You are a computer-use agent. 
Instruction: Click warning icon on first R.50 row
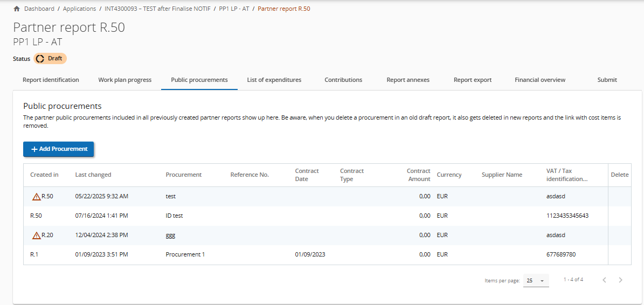[x=36, y=197]
